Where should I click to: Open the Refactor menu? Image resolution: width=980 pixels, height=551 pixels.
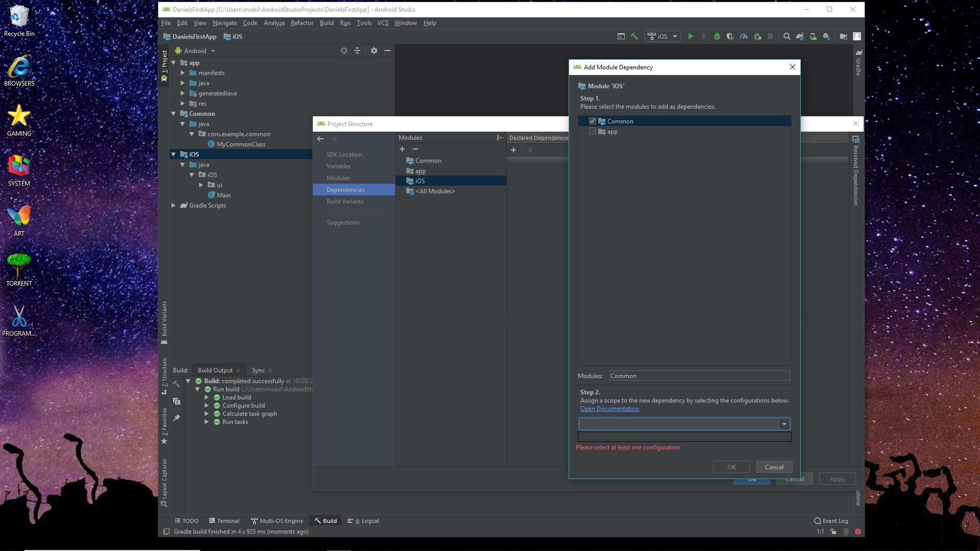(x=302, y=23)
